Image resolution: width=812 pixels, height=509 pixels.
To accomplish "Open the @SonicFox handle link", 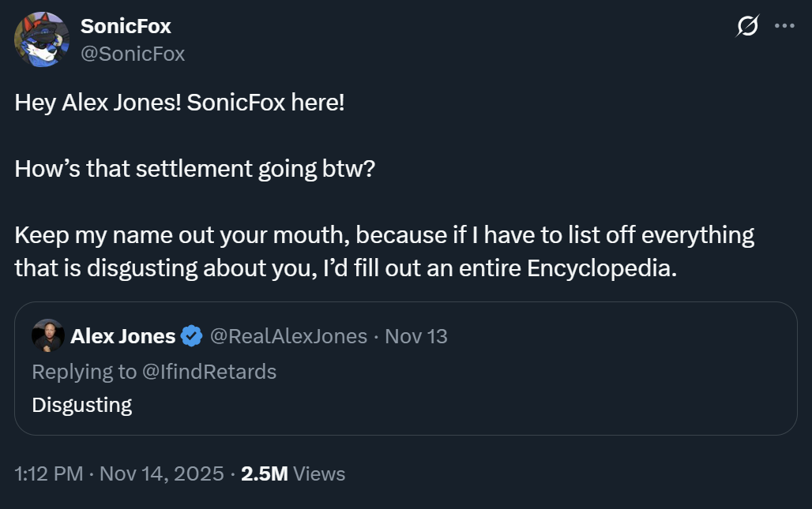I will tap(133, 54).
